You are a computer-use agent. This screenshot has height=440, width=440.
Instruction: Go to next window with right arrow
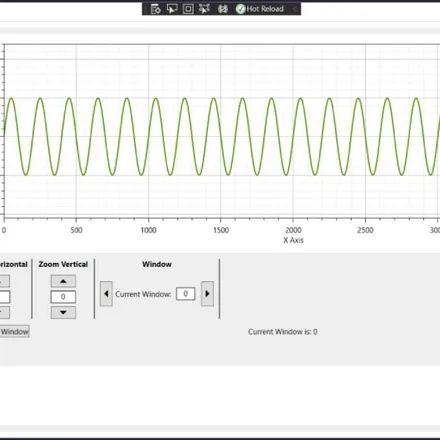[x=207, y=294]
